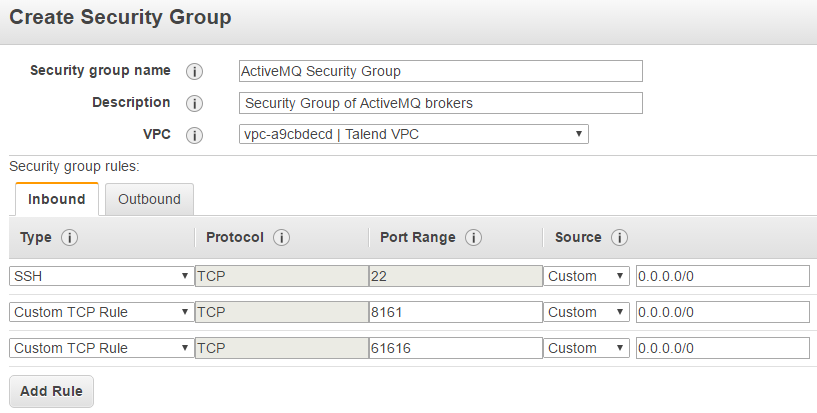
Task: Click info icon in Type column header
Action: point(69,238)
